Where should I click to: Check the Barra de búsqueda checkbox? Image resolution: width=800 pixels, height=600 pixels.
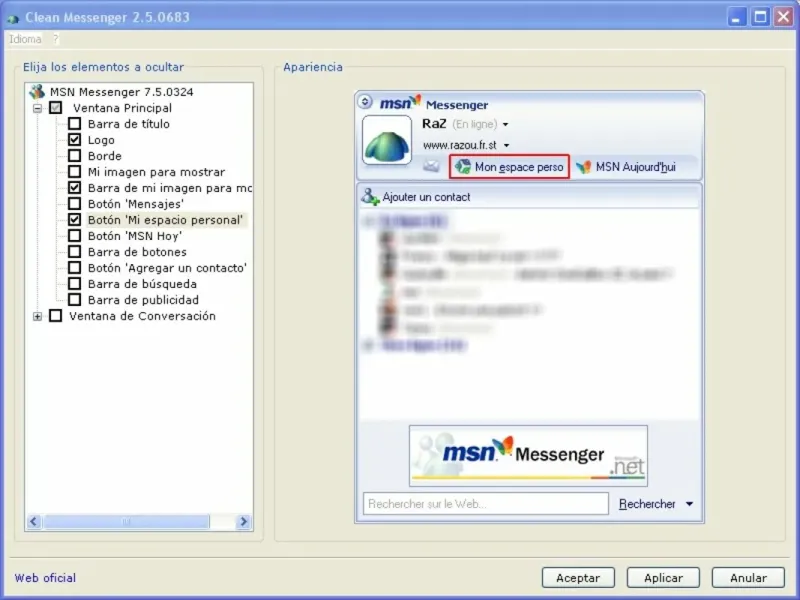[74, 283]
